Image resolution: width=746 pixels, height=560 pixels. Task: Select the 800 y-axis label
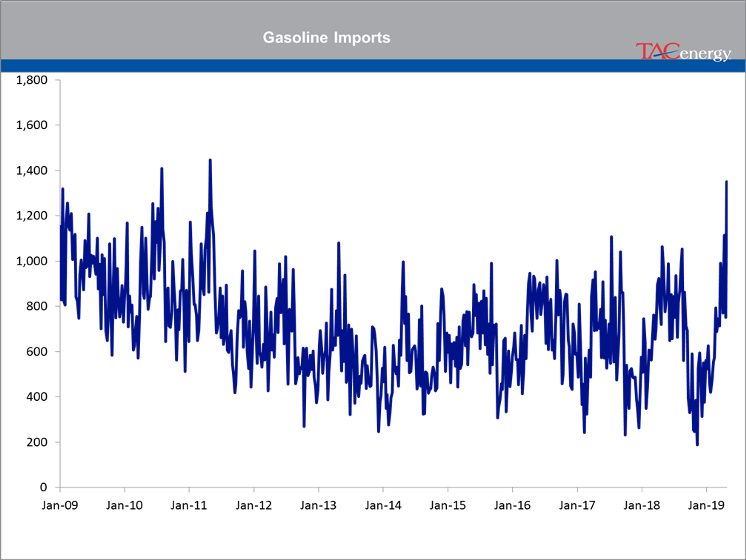click(37, 306)
